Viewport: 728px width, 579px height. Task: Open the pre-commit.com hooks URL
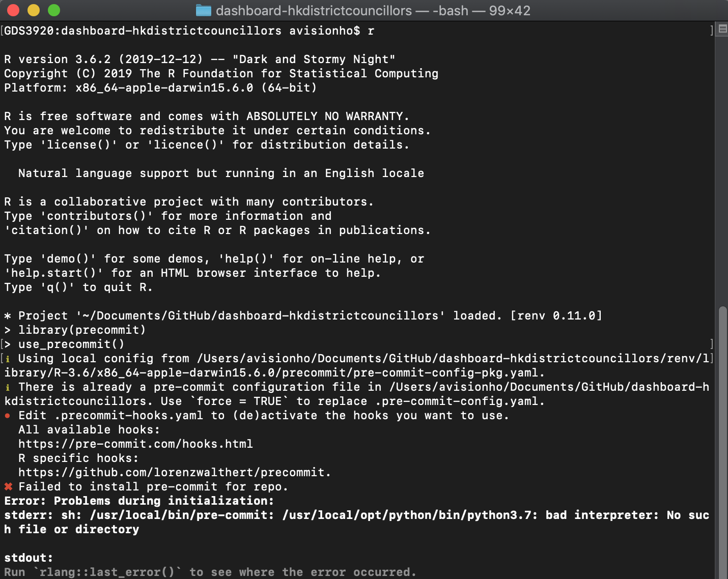point(135,444)
